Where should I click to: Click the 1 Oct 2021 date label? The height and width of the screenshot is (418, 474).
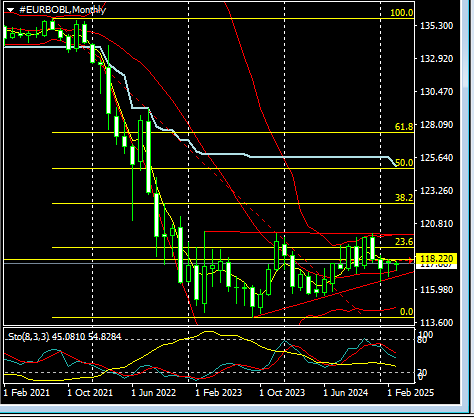pos(90,393)
